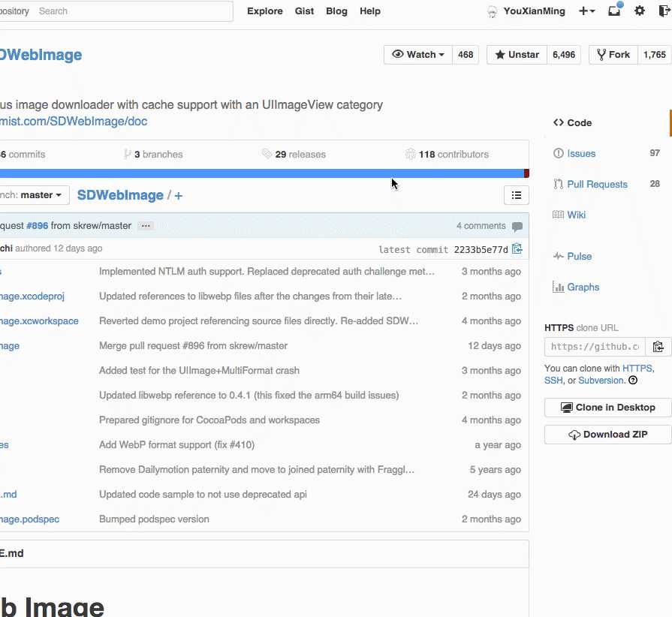Image resolution: width=672 pixels, height=617 pixels.
Task: Open Gist in top navigation
Action: tap(304, 11)
